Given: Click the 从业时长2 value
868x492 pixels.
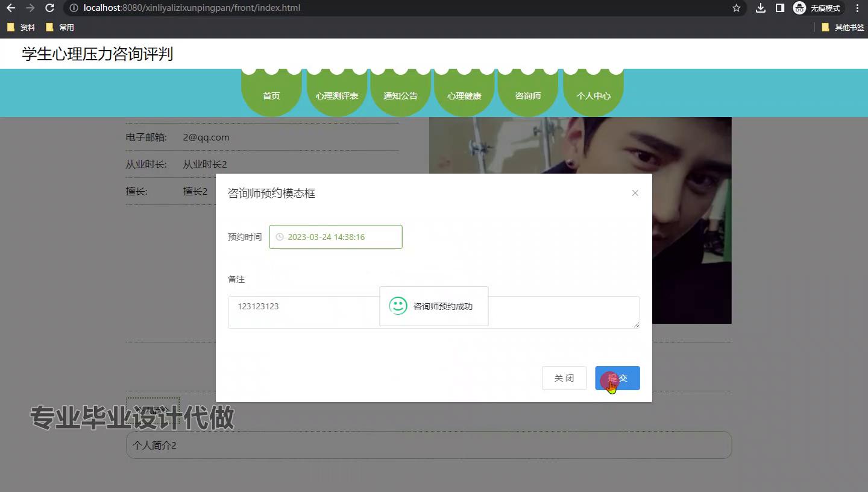Looking at the screenshot, I should click(x=205, y=165).
